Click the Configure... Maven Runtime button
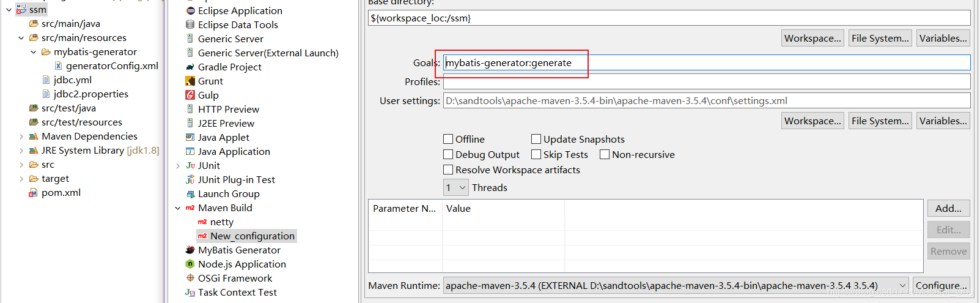 point(941,285)
